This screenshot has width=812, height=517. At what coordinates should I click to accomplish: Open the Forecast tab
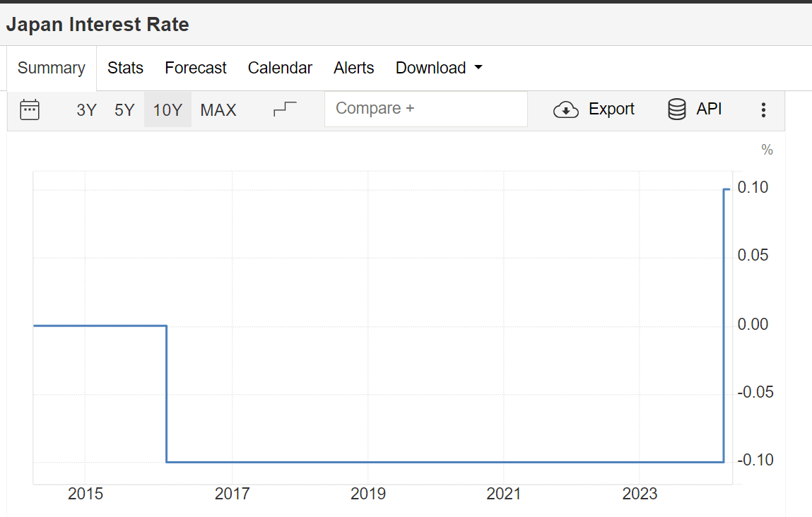click(195, 68)
